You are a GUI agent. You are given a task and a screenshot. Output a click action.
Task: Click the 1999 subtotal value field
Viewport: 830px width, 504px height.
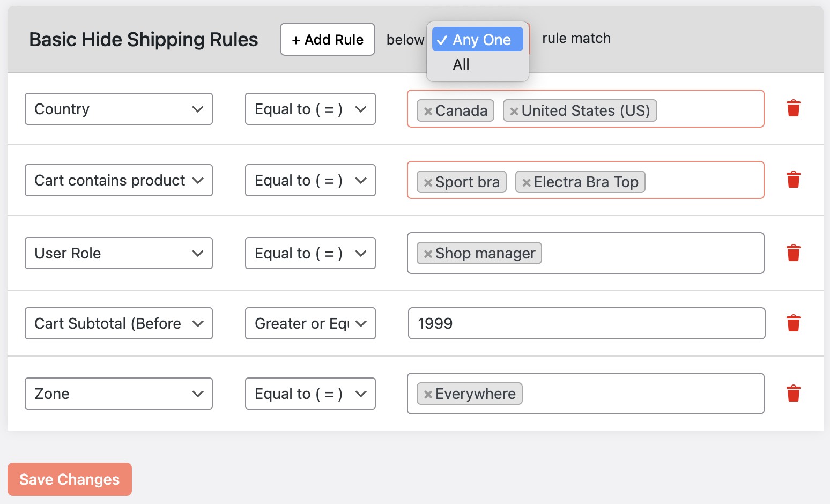tap(586, 323)
